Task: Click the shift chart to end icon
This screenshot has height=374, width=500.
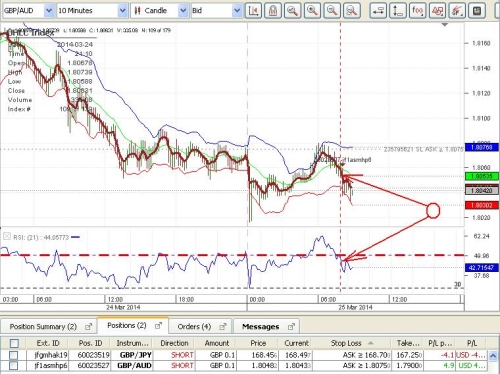Action: coord(253,11)
